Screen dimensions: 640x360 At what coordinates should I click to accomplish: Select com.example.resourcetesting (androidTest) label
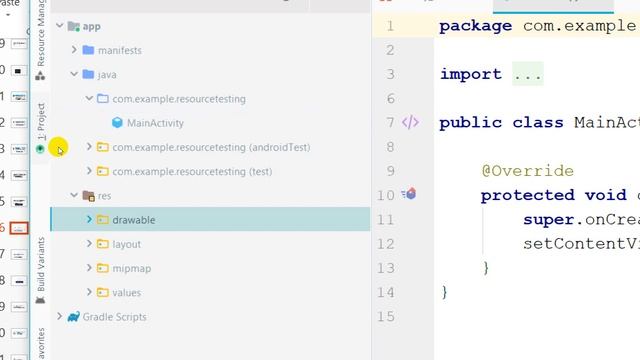pyautogui.click(x=211, y=147)
